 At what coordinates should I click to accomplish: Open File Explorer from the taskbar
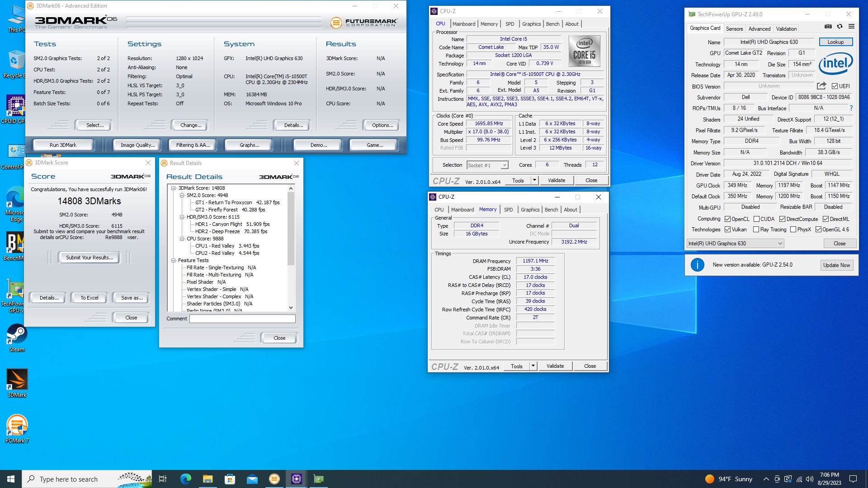[208, 479]
